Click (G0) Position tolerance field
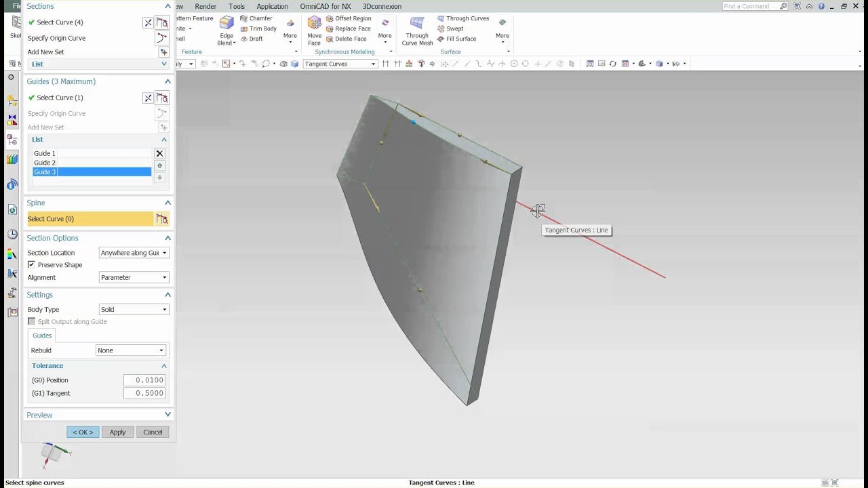 pyautogui.click(x=144, y=380)
